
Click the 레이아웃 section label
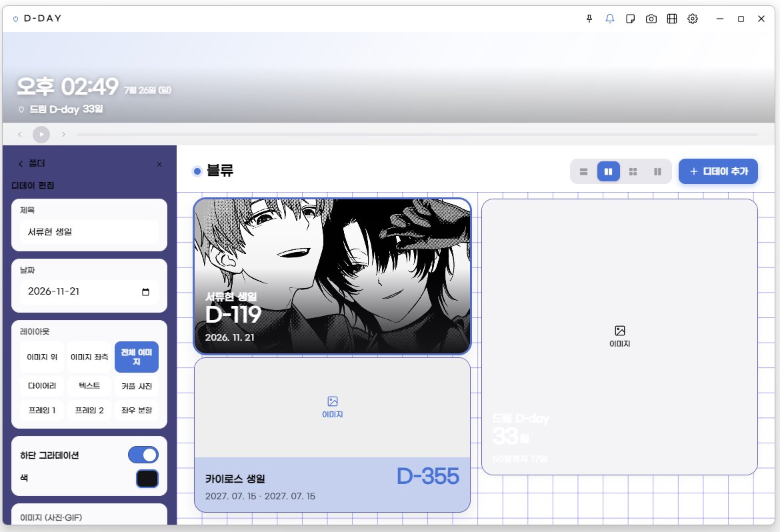click(35, 331)
